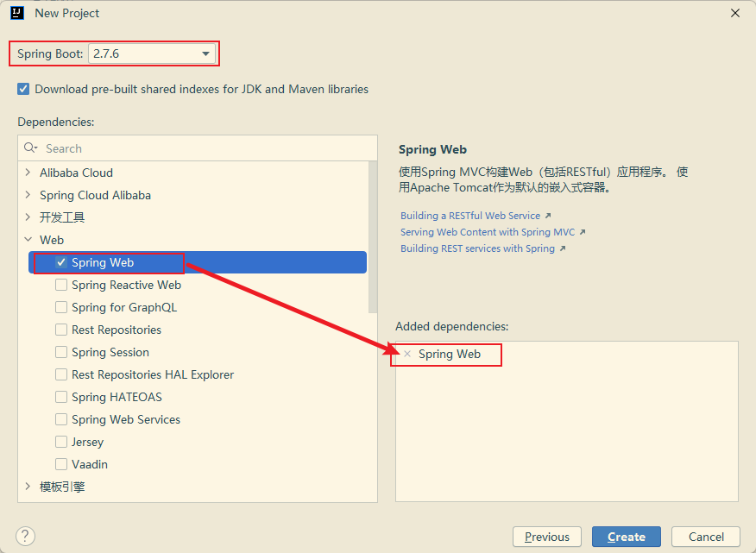Click the Dependencies: label
The image size is (756, 553).
tap(56, 122)
